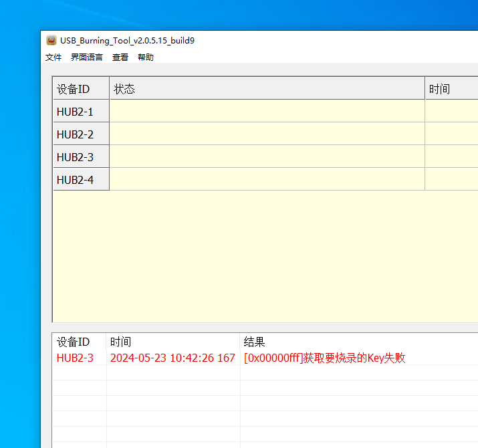Click the status cell for HUB2-4
The height and width of the screenshot is (448, 478).
(267, 179)
